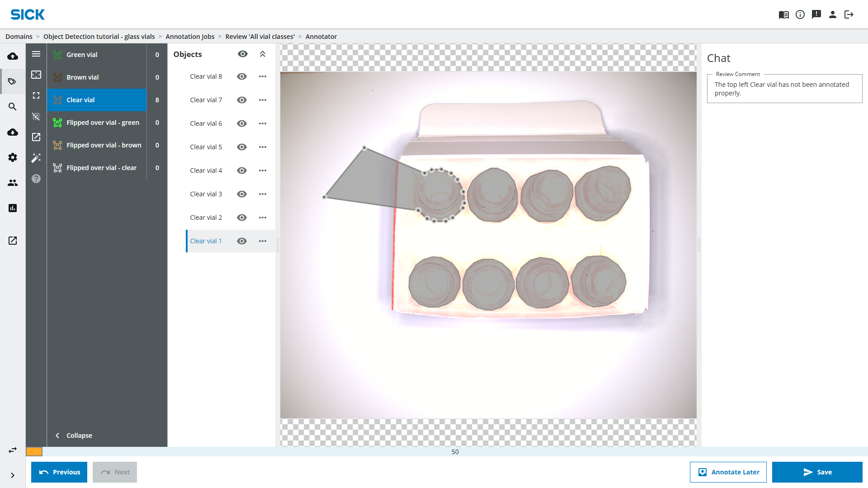Select the fit-to-screen tool icon
Screen dimensions: 868x488
(x=36, y=95)
